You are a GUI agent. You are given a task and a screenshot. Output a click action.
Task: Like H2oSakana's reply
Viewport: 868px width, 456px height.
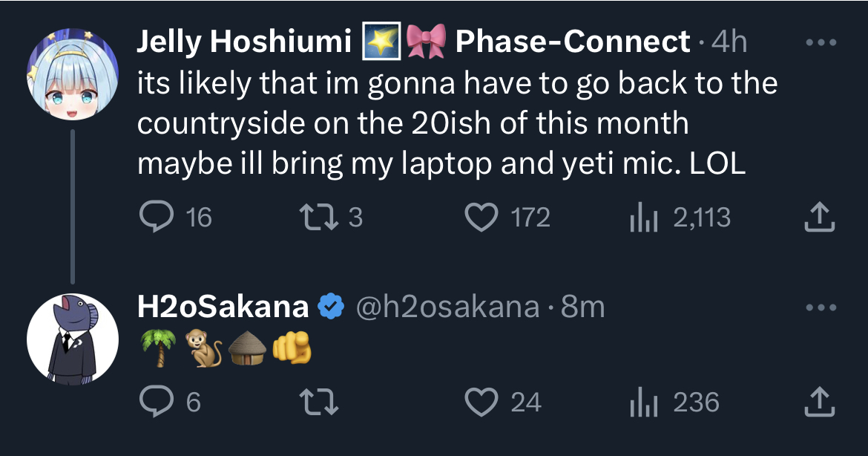click(x=503, y=402)
